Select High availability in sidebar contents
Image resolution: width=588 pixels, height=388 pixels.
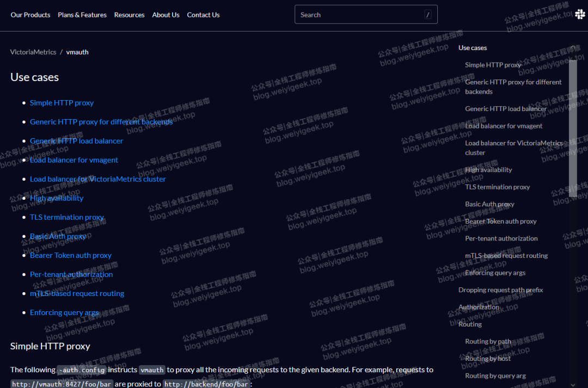coord(488,170)
